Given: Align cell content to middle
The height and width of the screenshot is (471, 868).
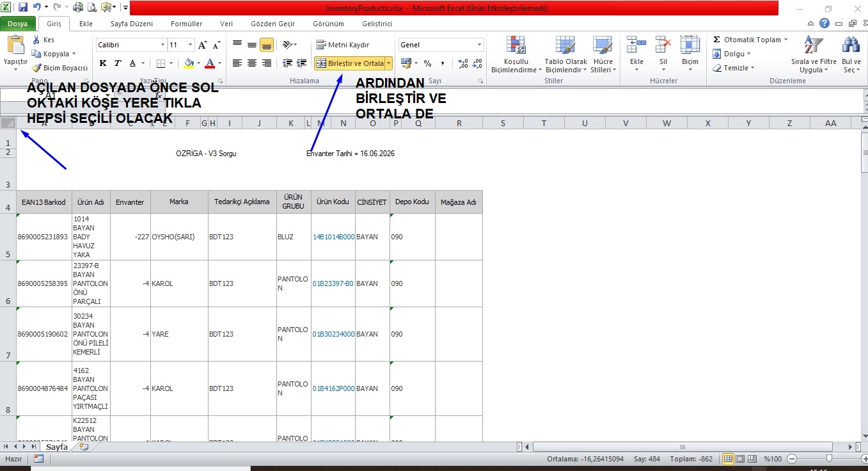Looking at the screenshot, I should click(252, 45).
